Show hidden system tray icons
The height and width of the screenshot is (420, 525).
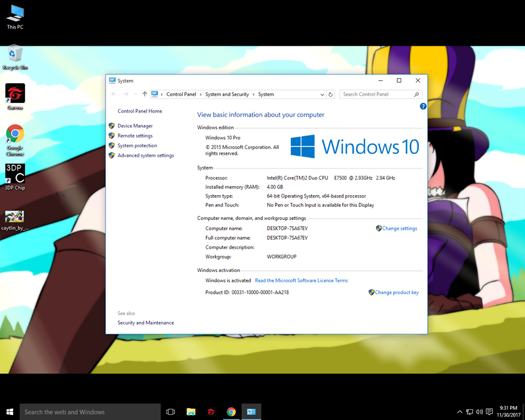coord(460,412)
